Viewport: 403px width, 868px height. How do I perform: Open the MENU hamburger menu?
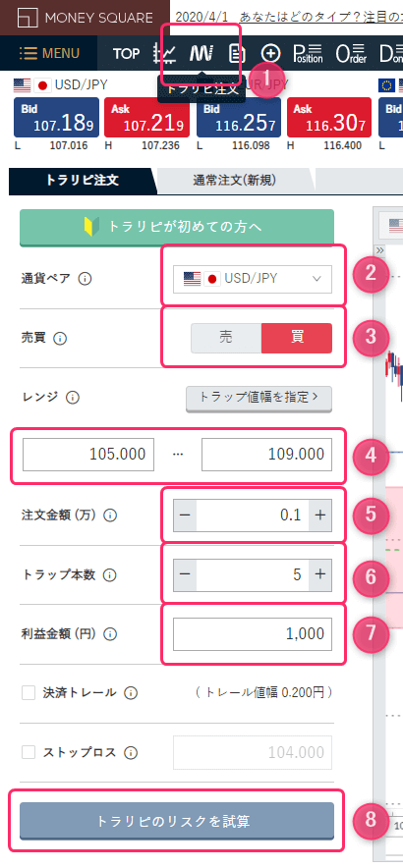[x=49, y=54]
